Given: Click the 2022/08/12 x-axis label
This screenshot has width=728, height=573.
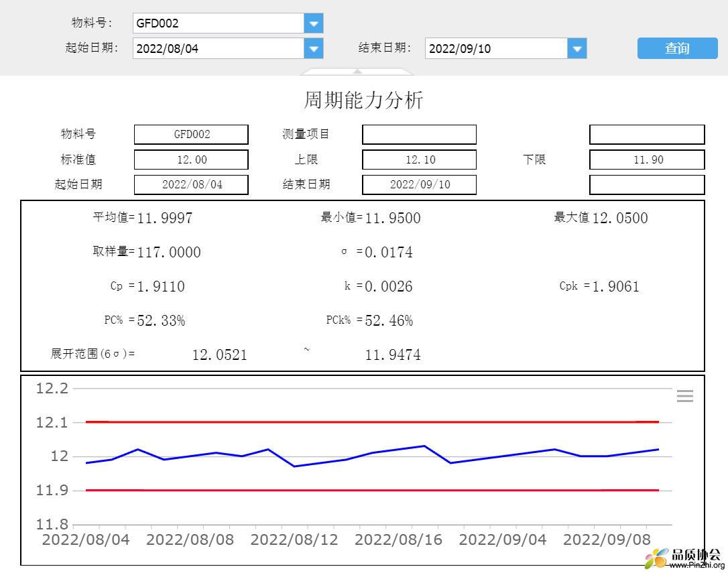Looking at the screenshot, I should coord(294,539).
